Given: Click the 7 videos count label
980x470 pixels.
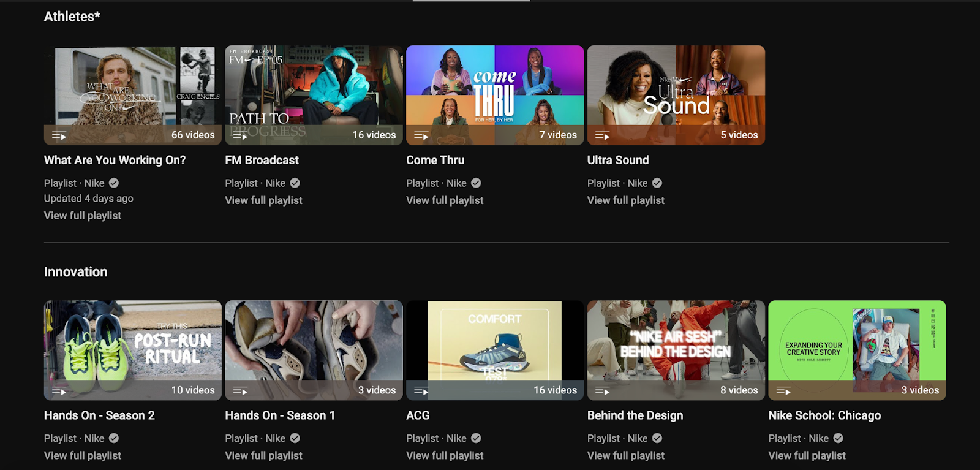Looking at the screenshot, I should point(558,135).
